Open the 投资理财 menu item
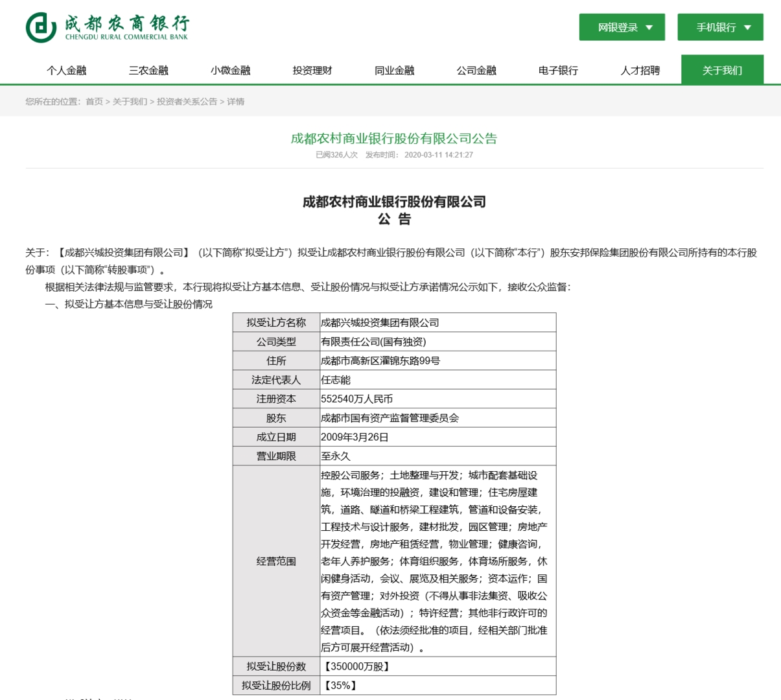The height and width of the screenshot is (700, 781). [x=312, y=70]
